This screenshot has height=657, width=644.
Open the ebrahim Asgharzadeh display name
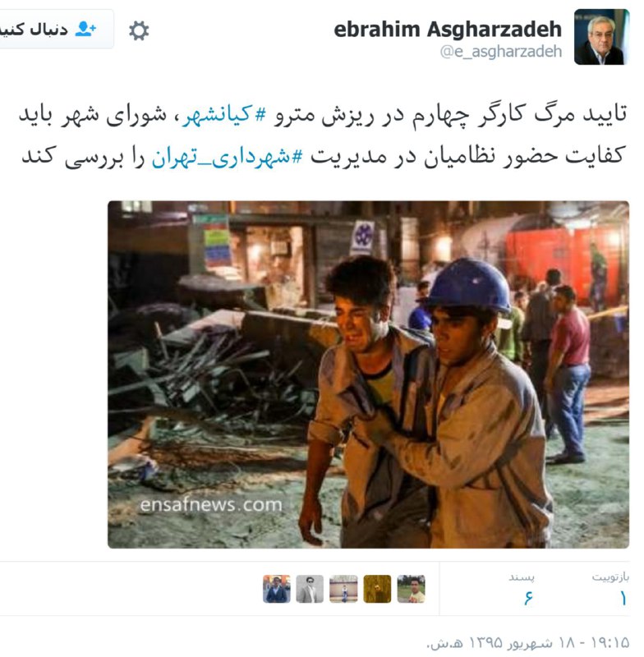coord(448,30)
